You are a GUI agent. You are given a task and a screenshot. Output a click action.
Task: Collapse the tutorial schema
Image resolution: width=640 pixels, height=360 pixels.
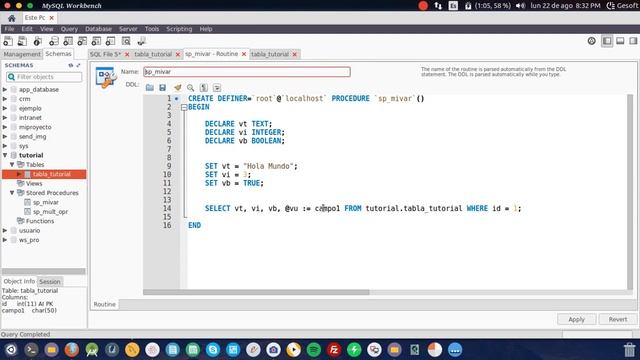(5, 155)
